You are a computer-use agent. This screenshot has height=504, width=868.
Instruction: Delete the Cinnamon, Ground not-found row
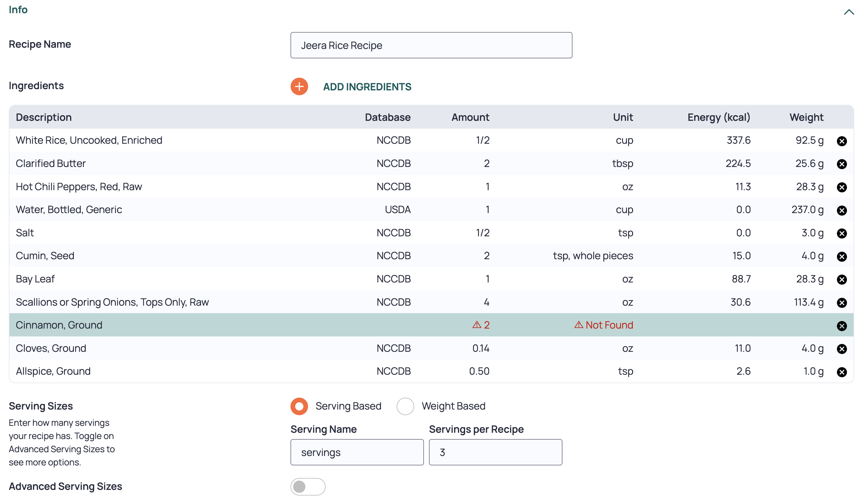click(842, 326)
